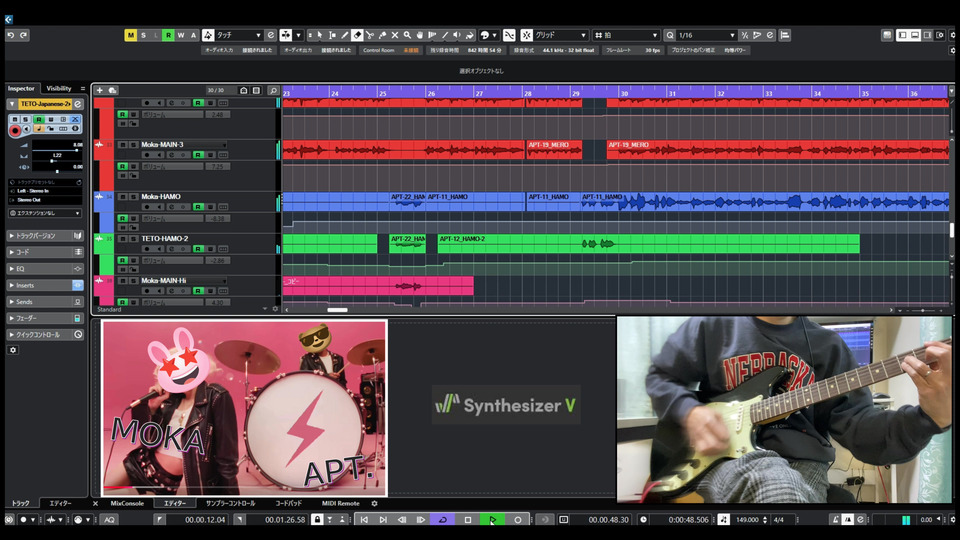Screen dimensions: 960x540
Task: Click the toolbar setup gear at top right
Action: tap(953, 36)
